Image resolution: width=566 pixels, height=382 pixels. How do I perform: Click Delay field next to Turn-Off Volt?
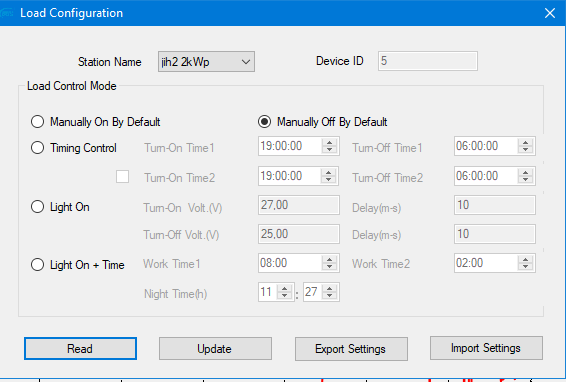pyautogui.click(x=495, y=234)
